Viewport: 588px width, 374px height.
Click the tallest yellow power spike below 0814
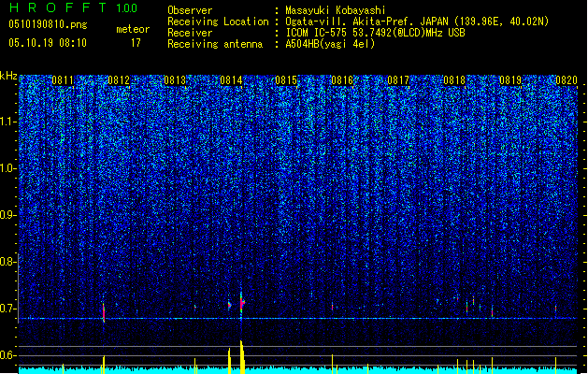[x=242, y=356]
